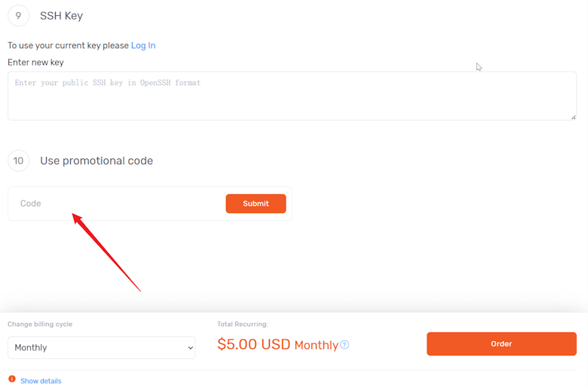Click inside the public SSH key textarea
The width and height of the screenshot is (588, 390).
[292, 96]
